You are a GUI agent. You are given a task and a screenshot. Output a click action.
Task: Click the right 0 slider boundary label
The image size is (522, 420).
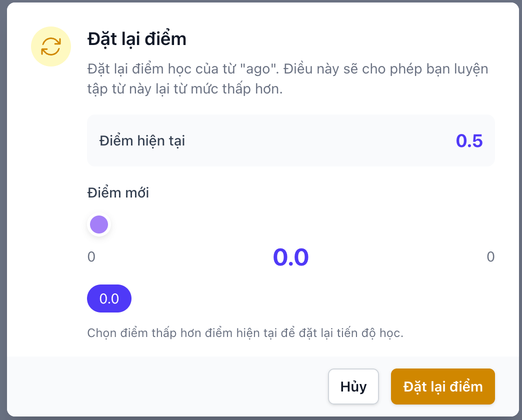pos(490,256)
